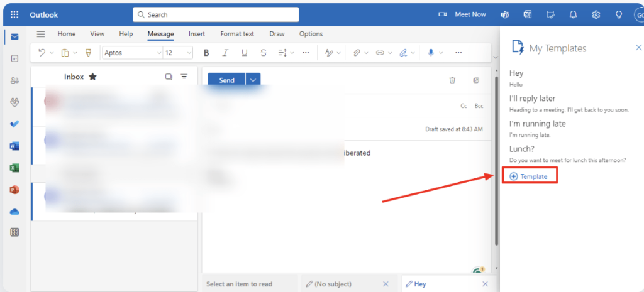Discard the draft with trash icon
Screen dimensions: 644x292
tap(452, 80)
